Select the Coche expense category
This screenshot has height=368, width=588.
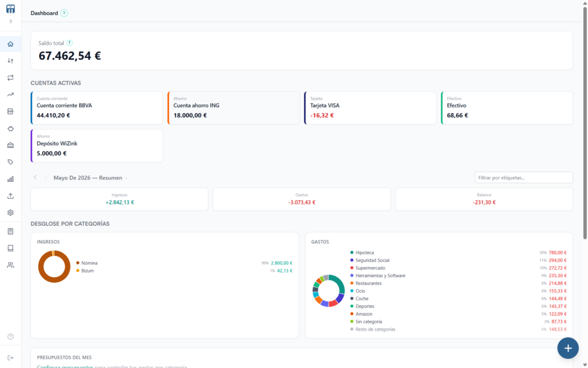click(x=458, y=298)
